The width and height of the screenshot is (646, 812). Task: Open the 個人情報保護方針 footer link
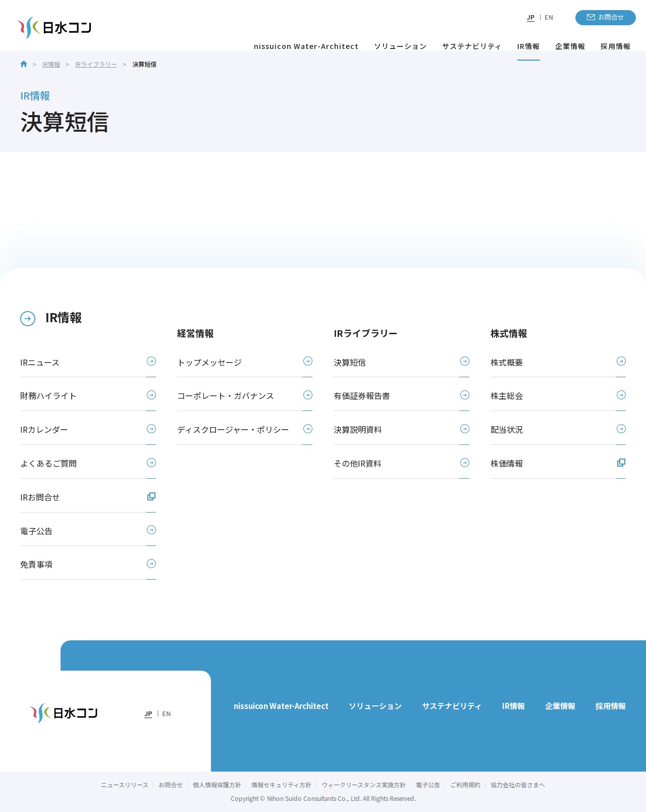(x=217, y=785)
